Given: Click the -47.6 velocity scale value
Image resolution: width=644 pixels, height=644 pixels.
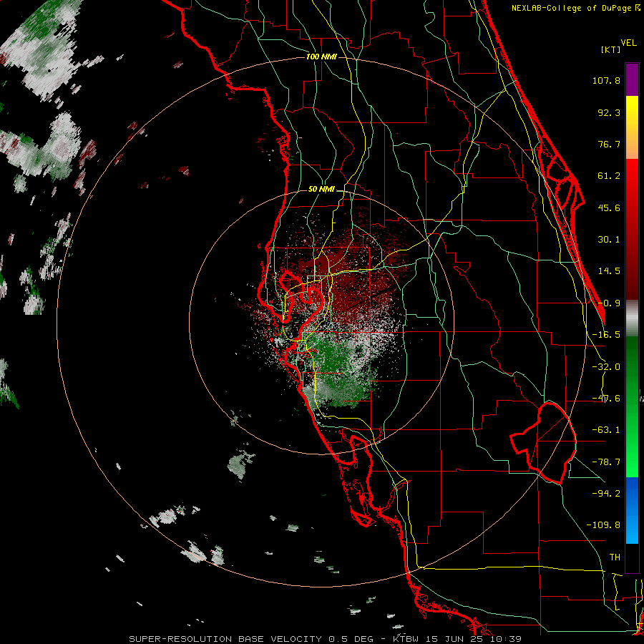Looking at the screenshot, I should pyautogui.click(x=606, y=399).
